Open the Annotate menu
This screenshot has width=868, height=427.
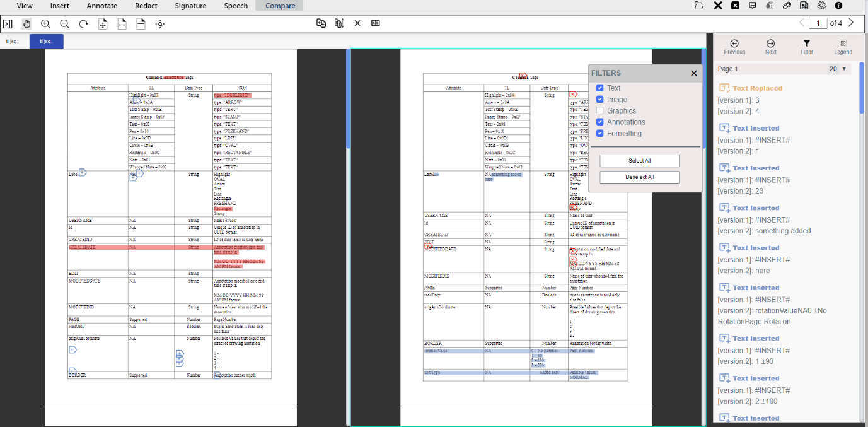pos(101,6)
